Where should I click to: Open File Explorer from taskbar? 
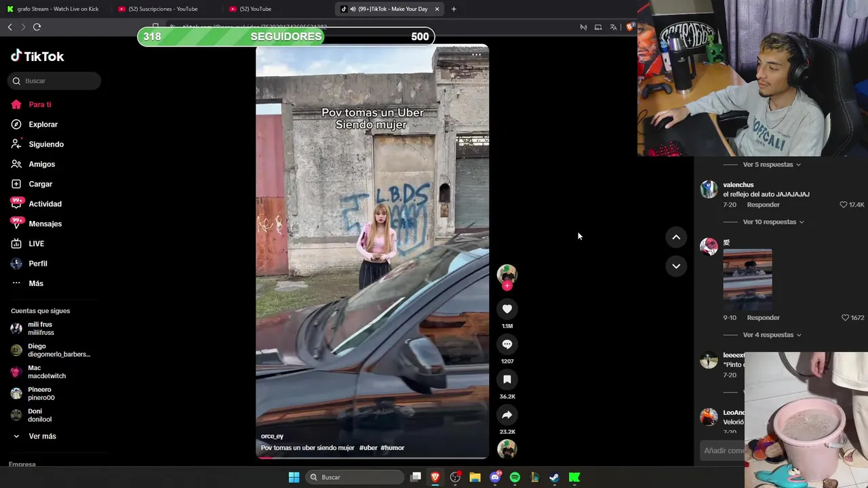(475, 477)
